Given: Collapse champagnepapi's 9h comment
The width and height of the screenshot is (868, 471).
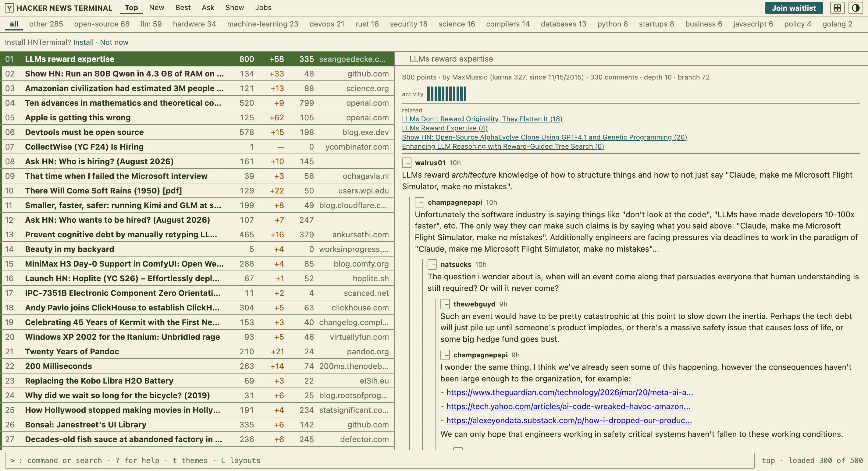Looking at the screenshot, I should pyautogui.click(x=445, y=355).
